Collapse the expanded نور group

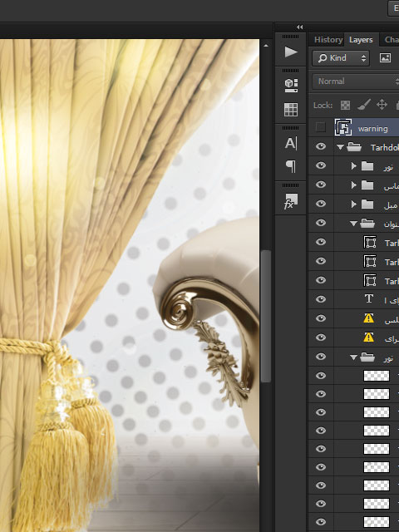click(353, 357)
